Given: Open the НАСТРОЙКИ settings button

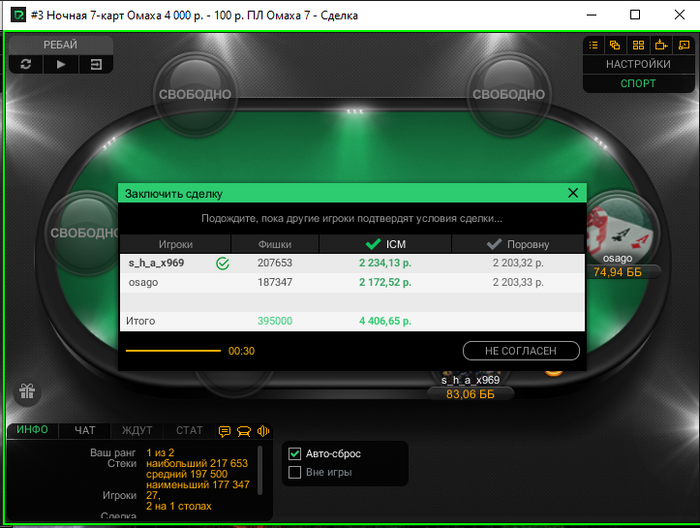Looking at the screenshot, I should click(x=638, y=64).
